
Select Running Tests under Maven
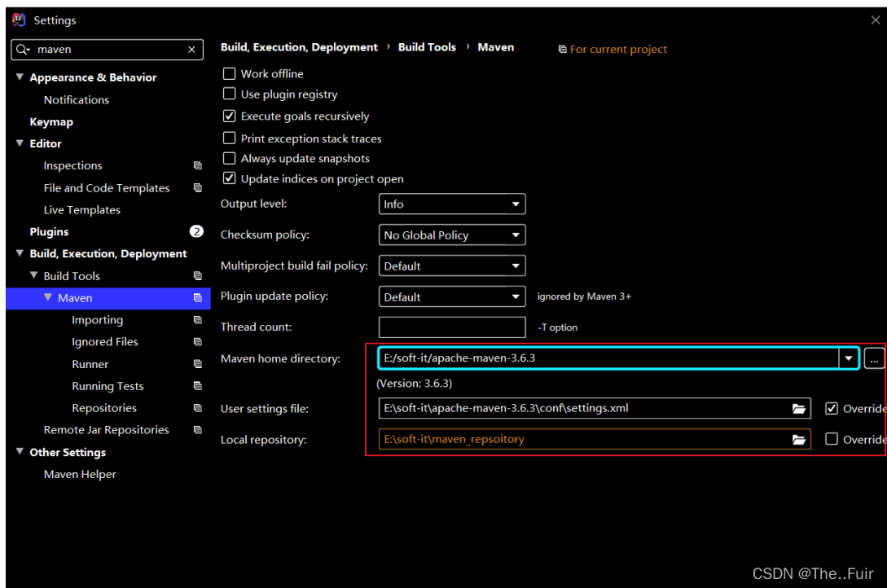[x=108, y=386]
